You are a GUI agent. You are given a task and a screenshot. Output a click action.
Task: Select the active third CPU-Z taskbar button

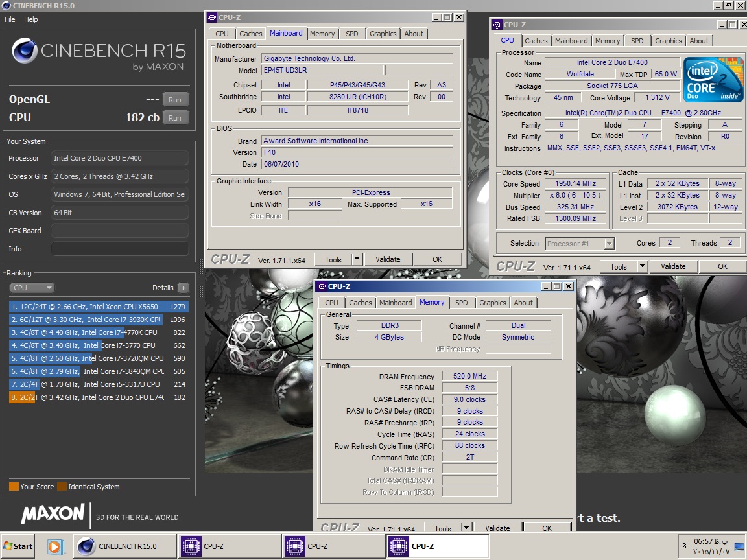click(x=437, y=546)
